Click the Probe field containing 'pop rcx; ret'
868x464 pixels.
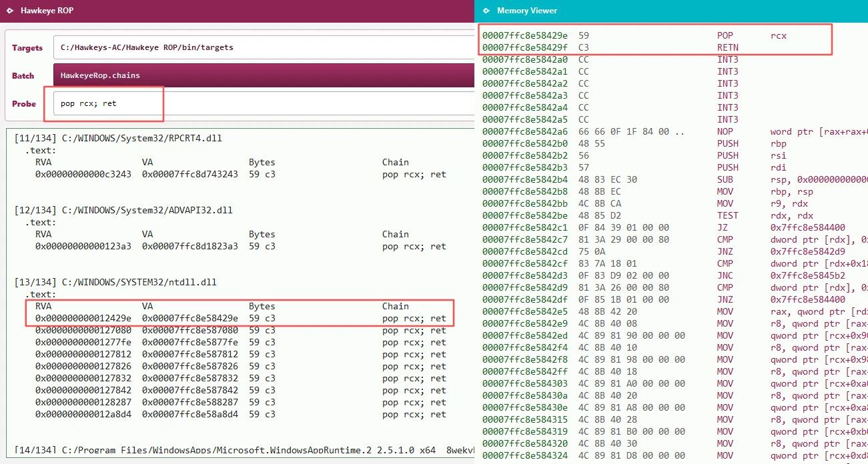pyautogui.click(x=264, y=103)
